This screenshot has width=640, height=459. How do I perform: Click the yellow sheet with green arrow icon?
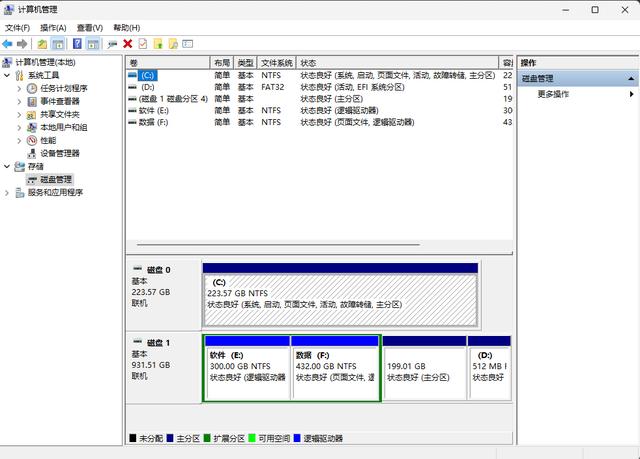click(158, 44)
